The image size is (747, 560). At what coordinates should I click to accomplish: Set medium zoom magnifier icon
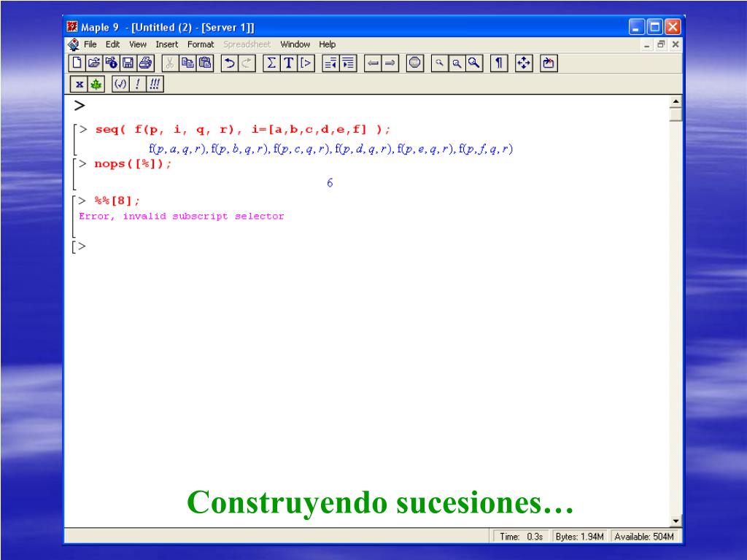coord(457,63)
